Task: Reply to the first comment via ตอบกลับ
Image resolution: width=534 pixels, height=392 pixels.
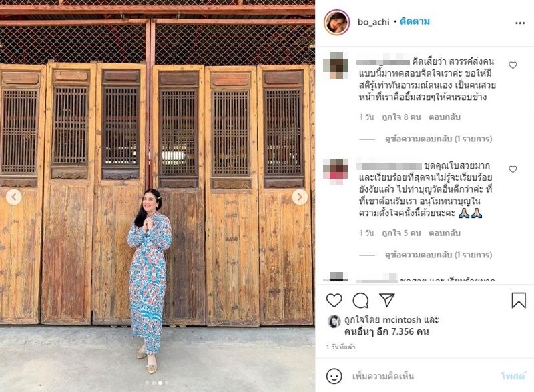Action: click(x=445, y=117)
